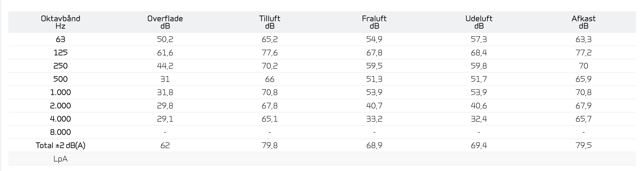Select the 1.000 Hz row label
Screen dimensions: 644x171
coord(60,92)
